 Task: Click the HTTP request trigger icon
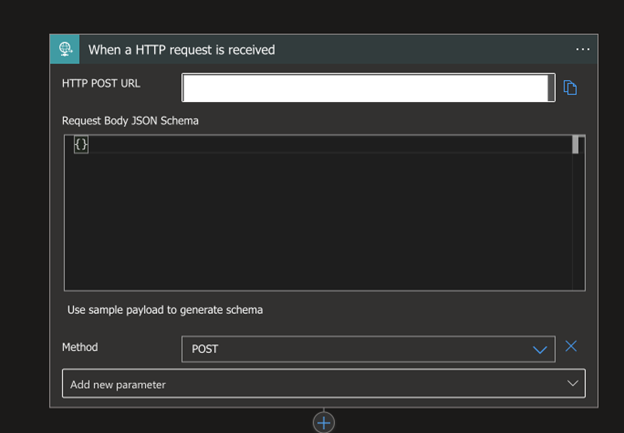65,49
